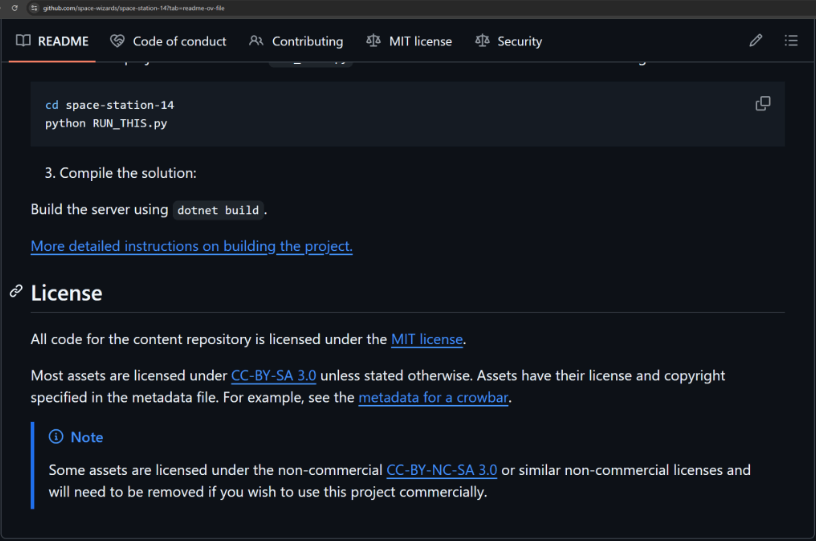This screenshot has width=816, height=541.
Task: Click the site info icon in address bar
Action: coord(34,8)
